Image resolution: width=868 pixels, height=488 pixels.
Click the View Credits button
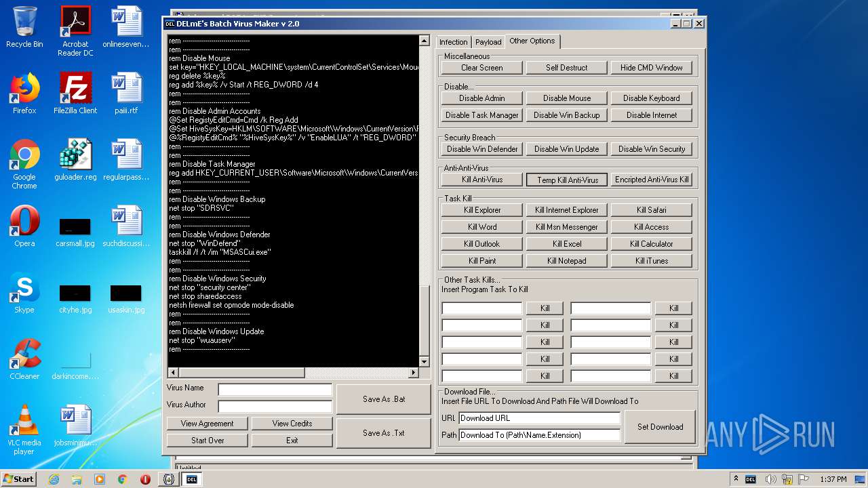292,424
